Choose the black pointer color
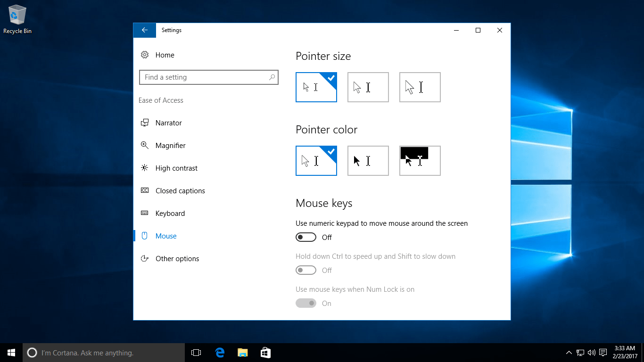This screenshot has height=362, width=644. 368,161
